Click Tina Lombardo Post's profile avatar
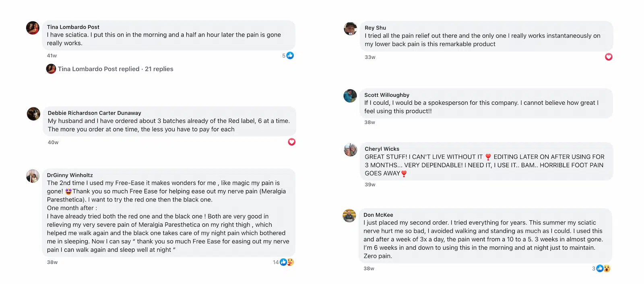This screenshot has height=284, width=644. pyautogui.click(x=33, y=28)
